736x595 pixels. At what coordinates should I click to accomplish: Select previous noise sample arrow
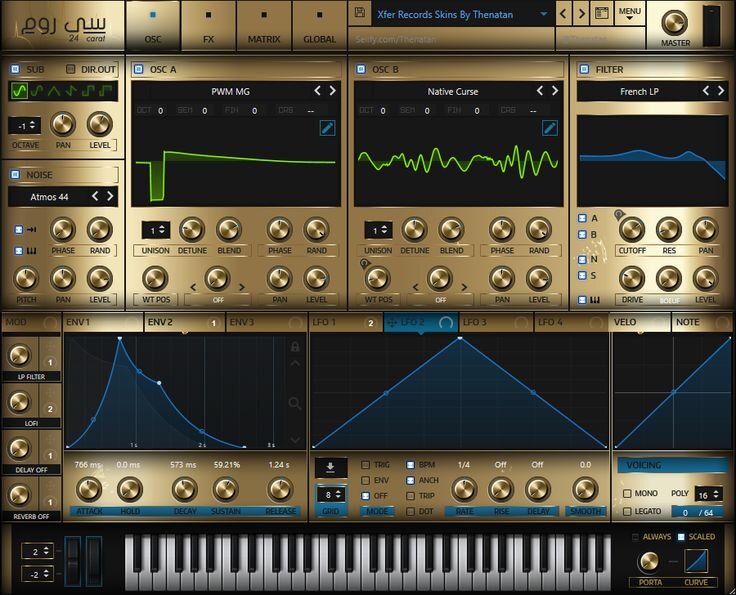pyautogui.click(x=95, y=196)
